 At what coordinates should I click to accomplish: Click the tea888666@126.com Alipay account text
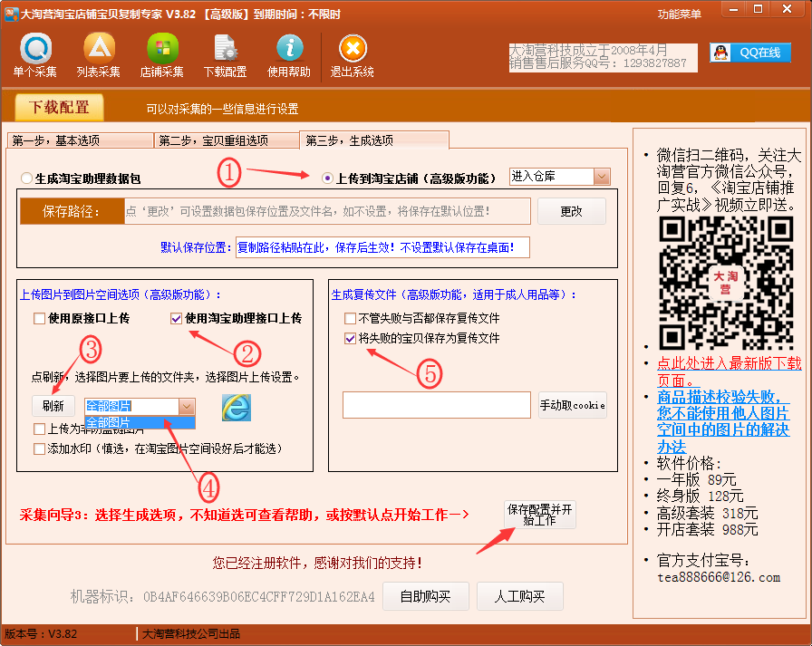coord(719,577)
